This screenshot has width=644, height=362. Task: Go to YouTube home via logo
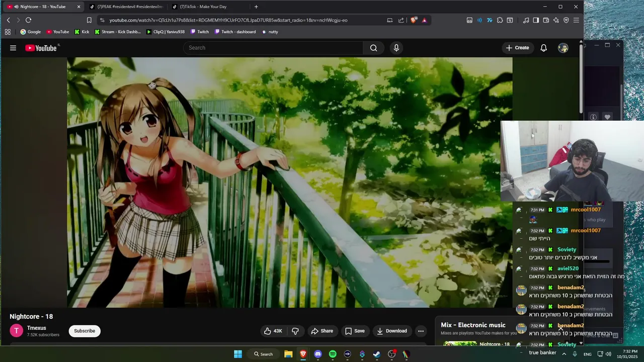(x=41, y=48)
